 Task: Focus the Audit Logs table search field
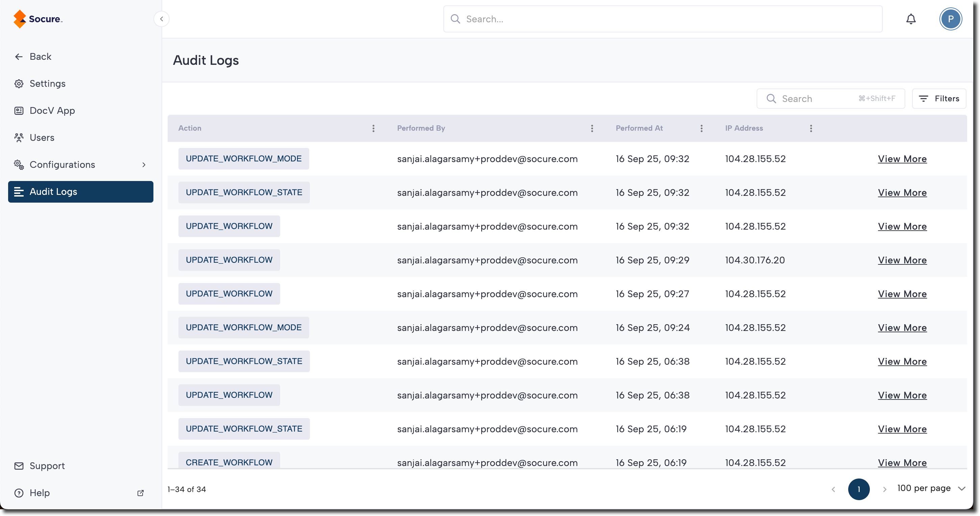(x=818, y=99)
